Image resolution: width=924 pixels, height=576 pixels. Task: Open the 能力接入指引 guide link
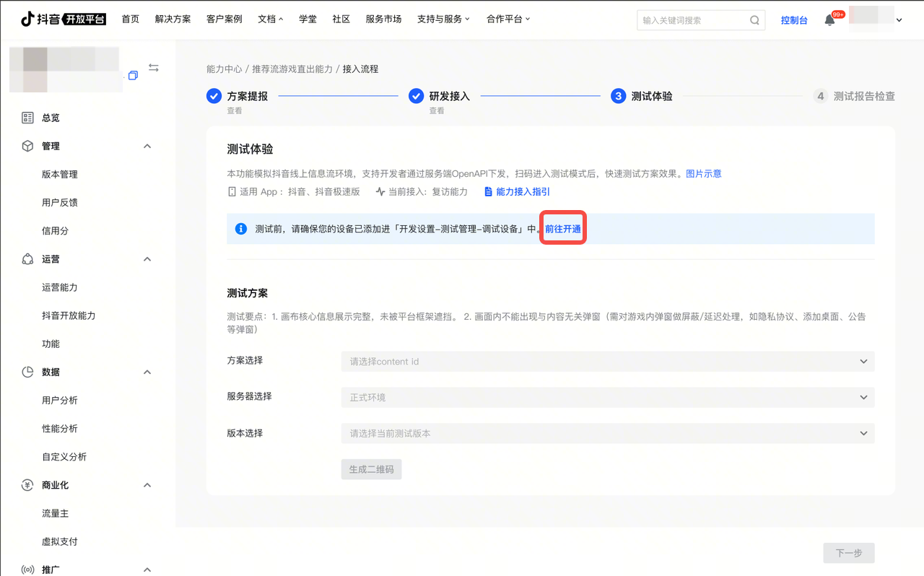(x=517, y=192)
